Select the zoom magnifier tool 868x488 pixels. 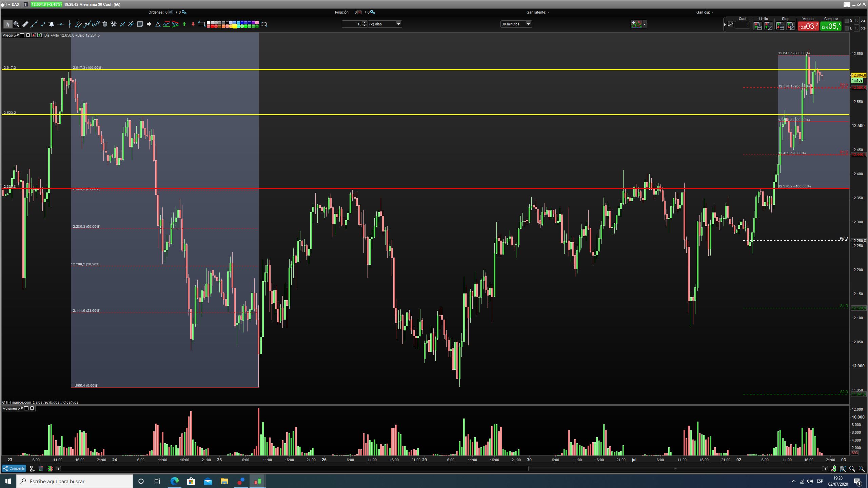pyautogui.click(x=16, y=24)
